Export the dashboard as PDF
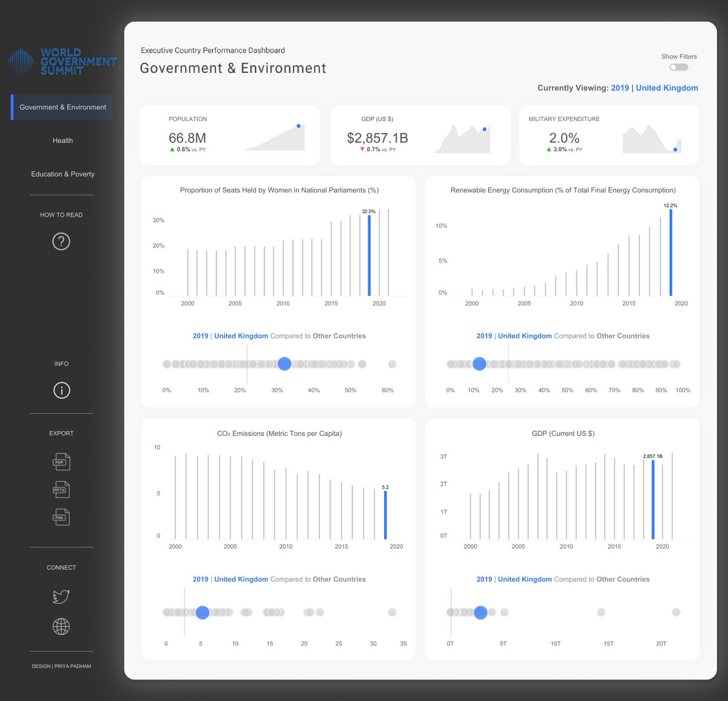 [61, 461]
